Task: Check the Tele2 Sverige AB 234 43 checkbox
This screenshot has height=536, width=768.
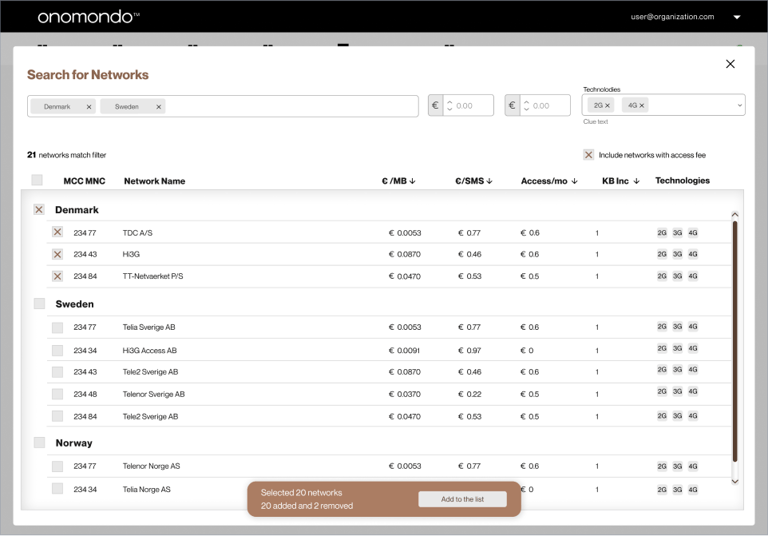Action: tap(57, 371)
